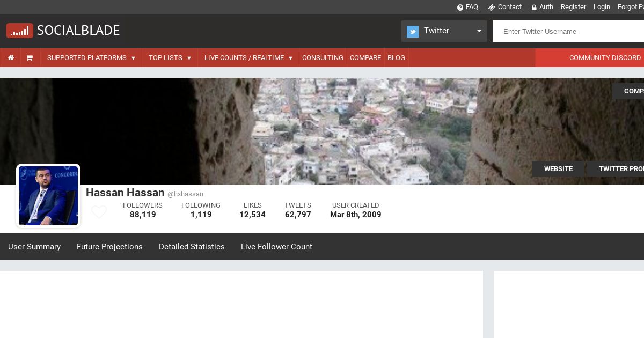The image size is (644, 338).
Task: Expand the Supported Platforms menu
Action: coord(91,58)
